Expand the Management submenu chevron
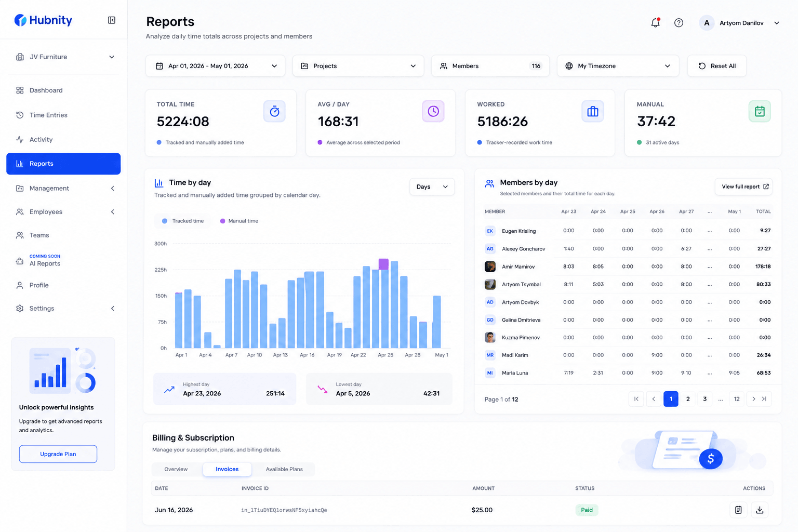The width and height of the screenshot is (798, 532). click(x=113, y=189)
